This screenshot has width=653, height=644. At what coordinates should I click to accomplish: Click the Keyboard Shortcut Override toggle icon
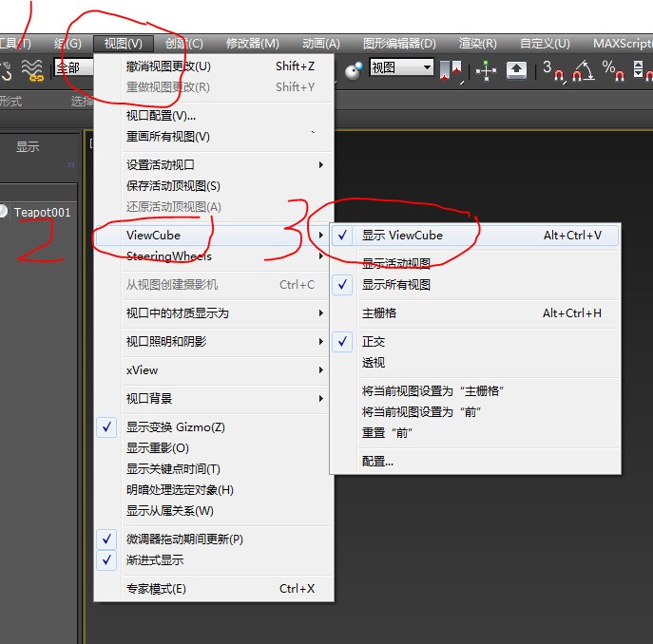515,69
